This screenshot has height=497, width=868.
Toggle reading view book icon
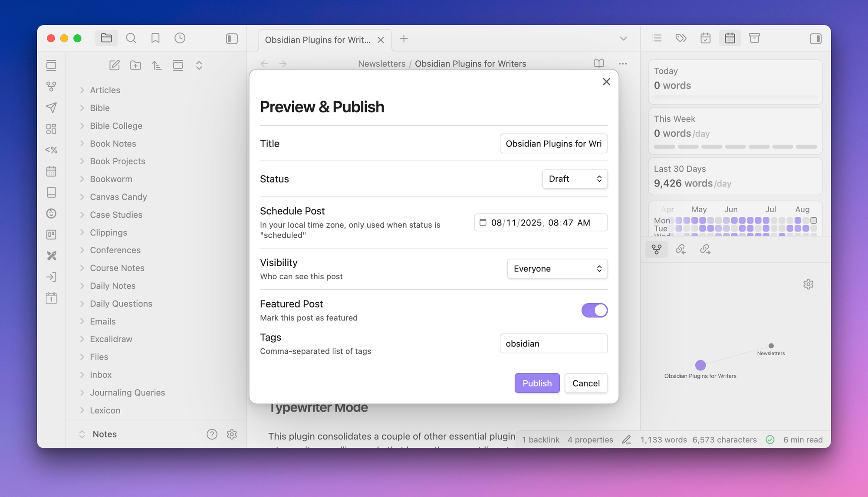599,64
